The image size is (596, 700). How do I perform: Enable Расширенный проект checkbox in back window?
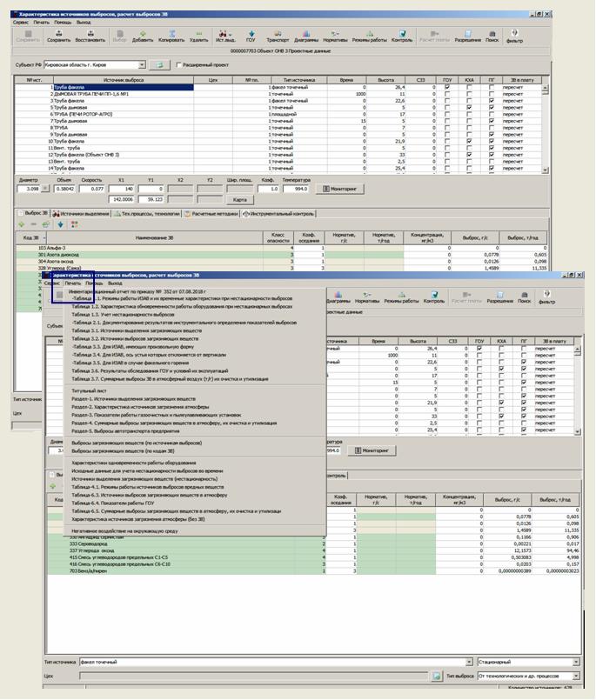[178, 64]
